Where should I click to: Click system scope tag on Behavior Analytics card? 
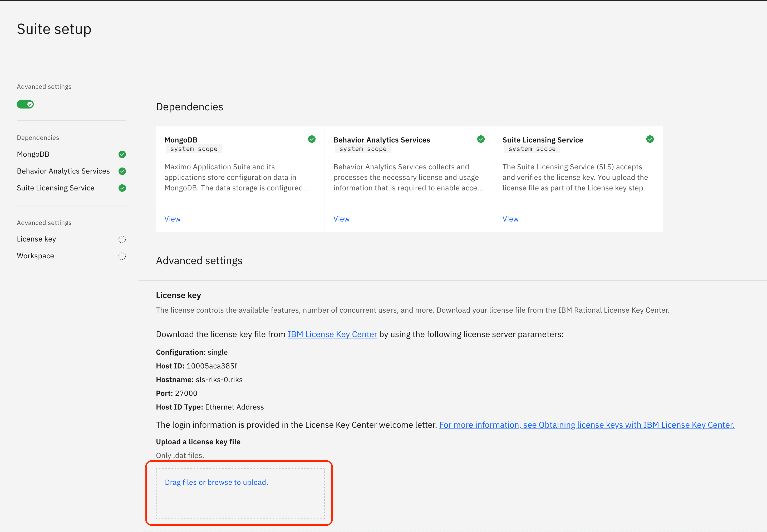[363, 149]
